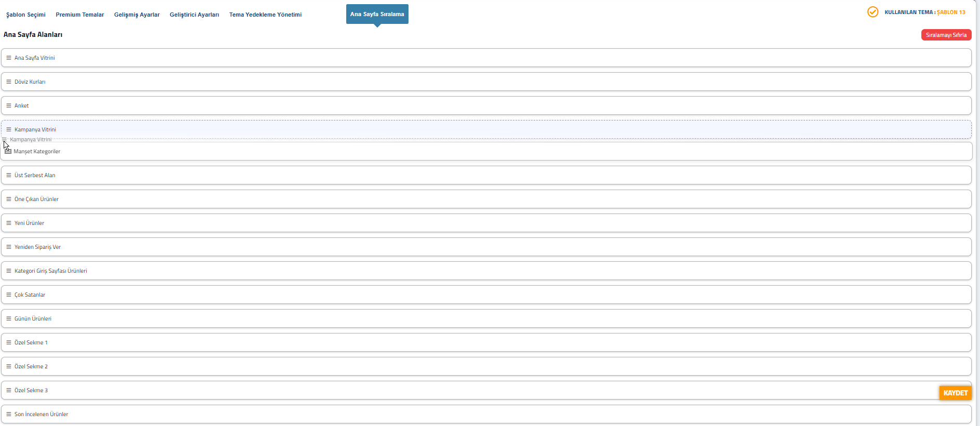Image resolution: width=980 pixels, height=426 pixels.
Task: Switch to Premium Temalar tab
Action: [x=80, y=15]
